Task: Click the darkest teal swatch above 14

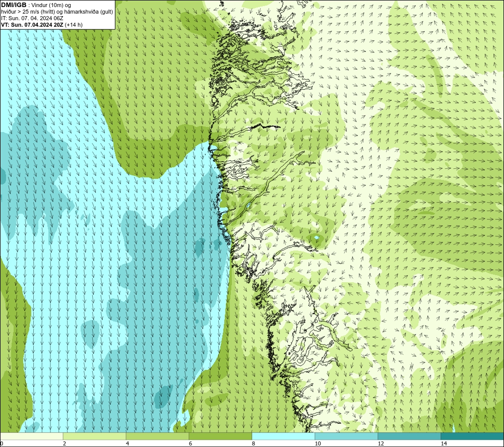Action: (x=472, y=436)
